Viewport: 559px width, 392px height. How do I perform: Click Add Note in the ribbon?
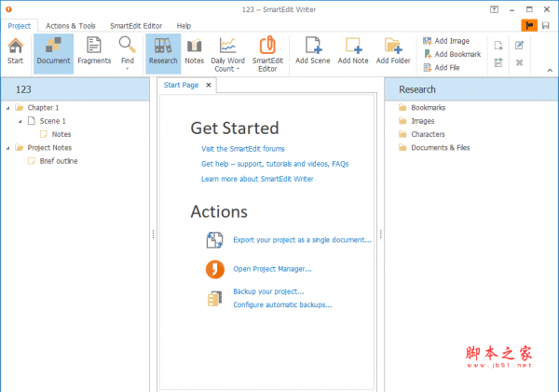pos(353,52)
